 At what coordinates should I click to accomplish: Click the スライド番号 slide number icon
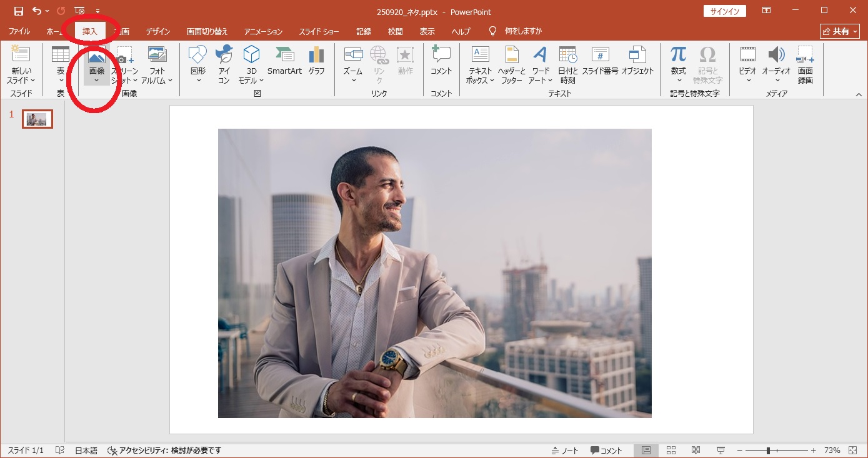tap(600, 62)
